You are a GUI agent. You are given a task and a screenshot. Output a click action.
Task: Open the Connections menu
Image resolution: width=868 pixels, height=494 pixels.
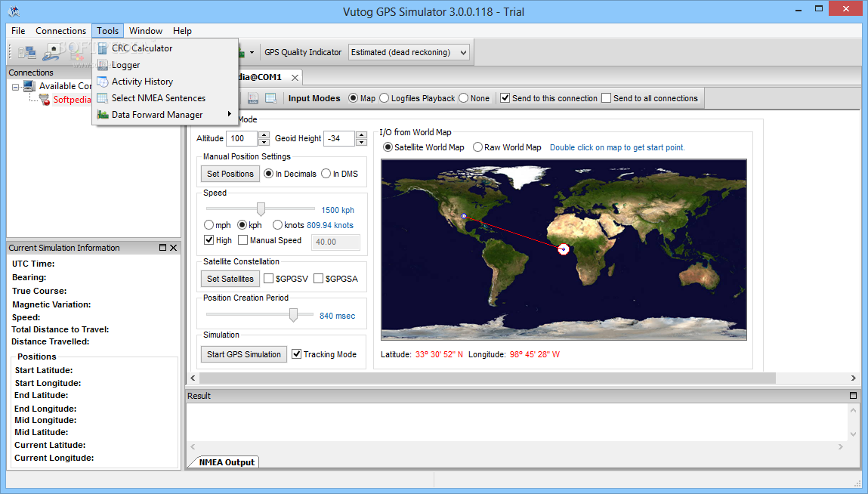point(61,31)
